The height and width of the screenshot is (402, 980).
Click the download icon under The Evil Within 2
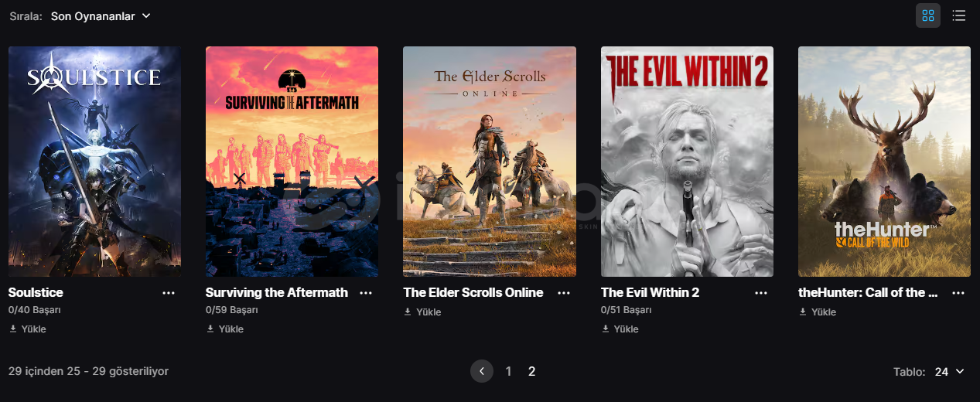606,329
